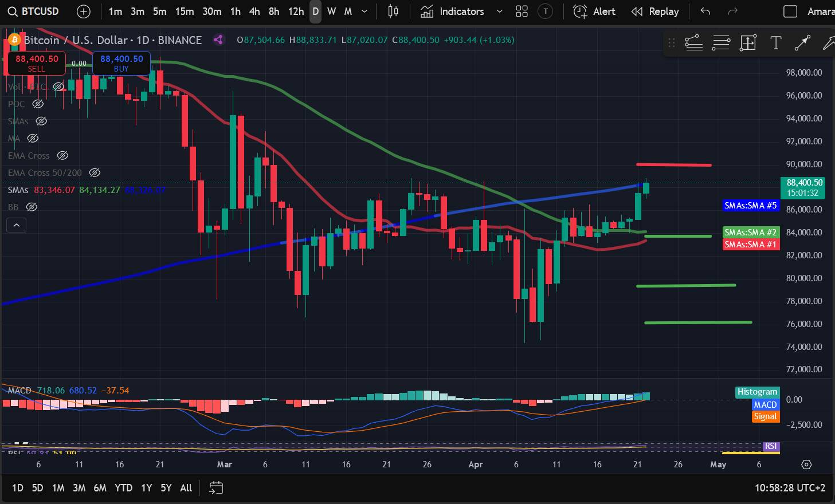Select the Fib retracement horizontal-lines tool
835x504 pixels.
[x=721, y=43]
